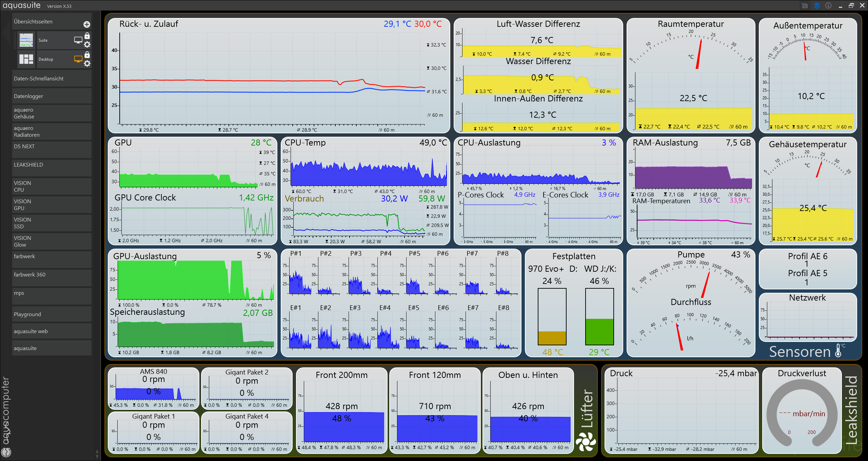Click the thermometer icon next to Sensoren
868x461 pixels.
pos(839,351)
